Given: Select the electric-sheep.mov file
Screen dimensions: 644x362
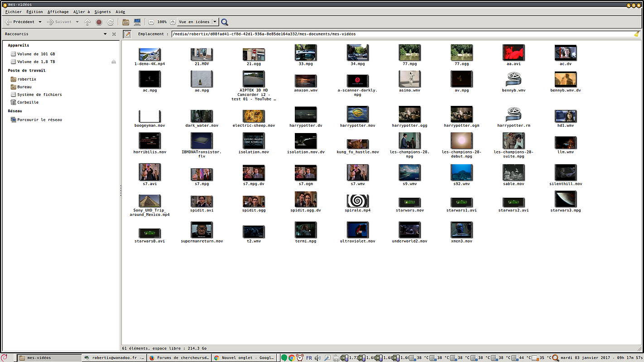Looking at the screenshot, I should point(254,116).
